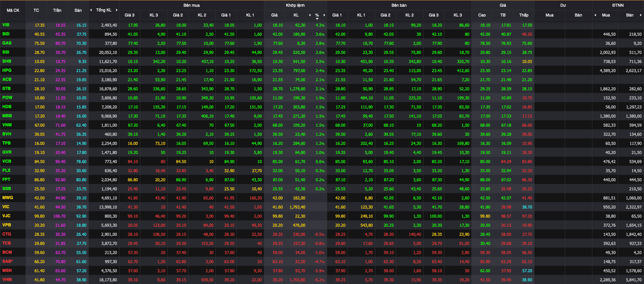Select MBB ticker symbol
The width and height of the screenshot is (644, 284).
[7, 116]
